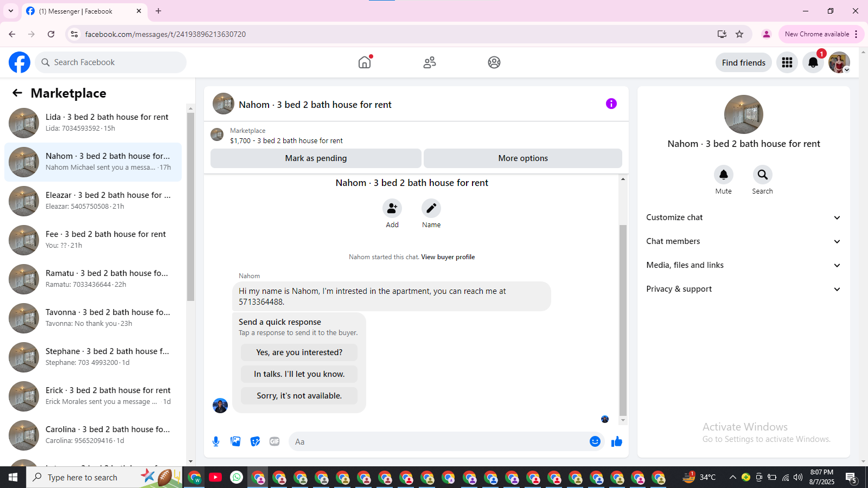Send a voice clip with microphone icon
Screen dimensions: 868x488
216,441
